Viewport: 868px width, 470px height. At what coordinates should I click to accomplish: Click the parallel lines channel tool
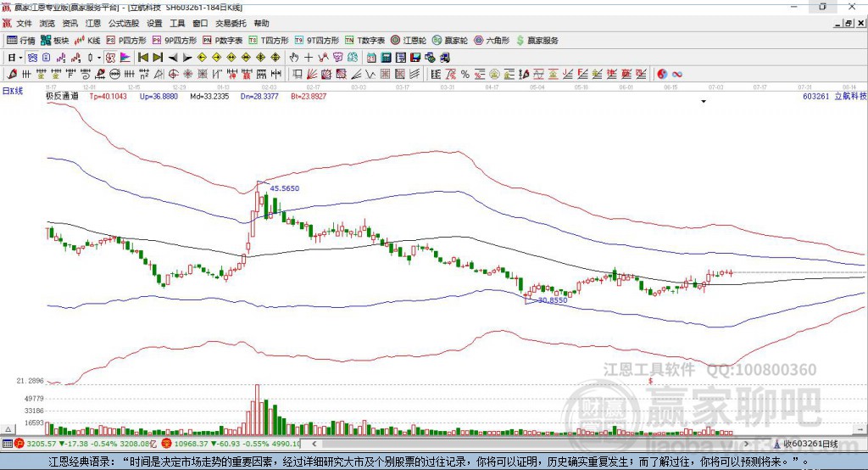(x=415, y=74)
